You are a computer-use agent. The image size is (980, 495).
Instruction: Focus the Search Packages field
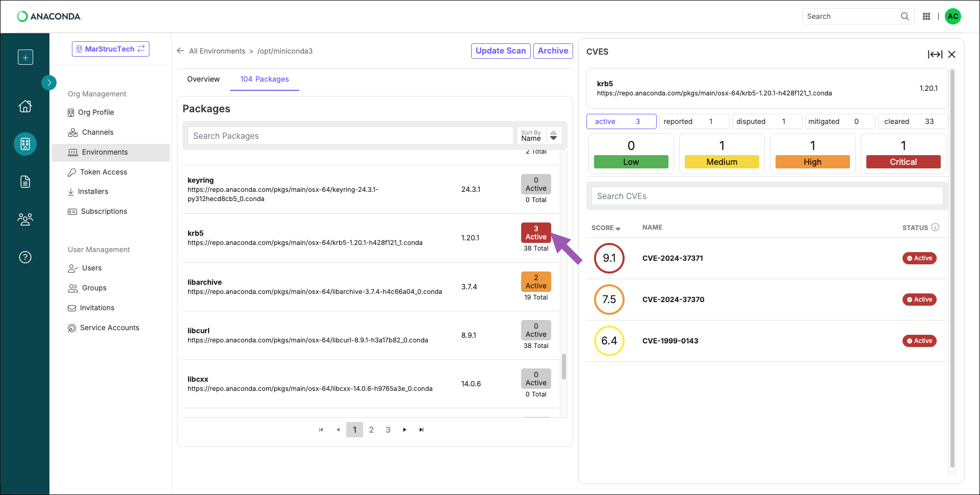click(350, 136)
